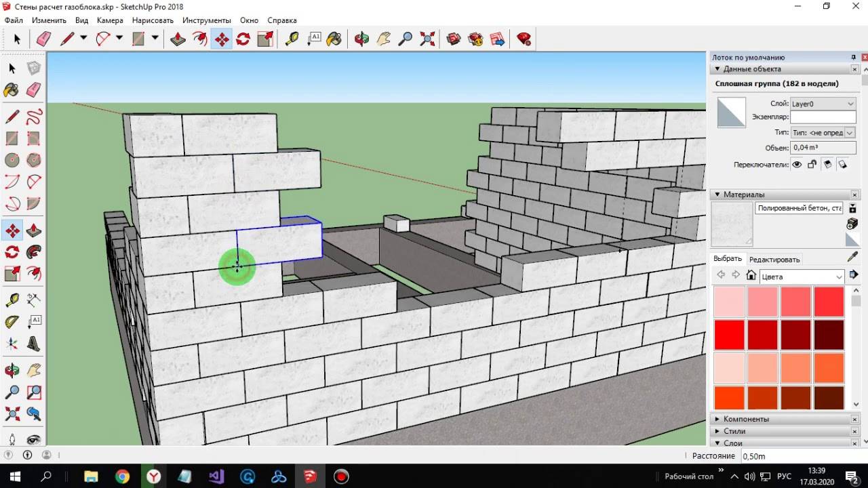Click the materials home icon
Viewport: 868px width, 488px height.
click(x=751, y=275)
